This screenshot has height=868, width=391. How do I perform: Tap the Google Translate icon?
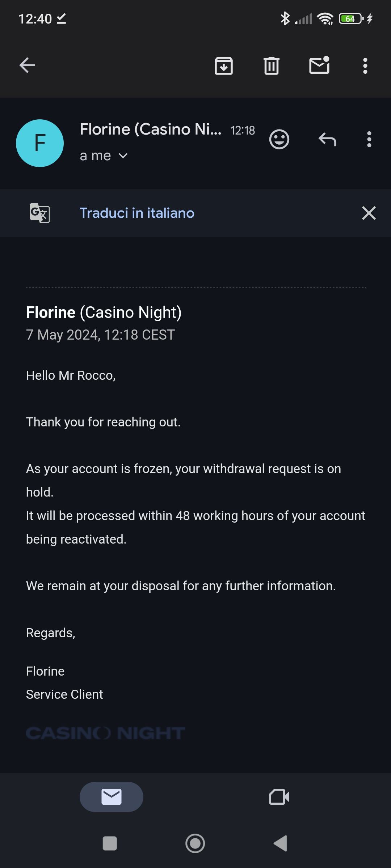point(40,213)
